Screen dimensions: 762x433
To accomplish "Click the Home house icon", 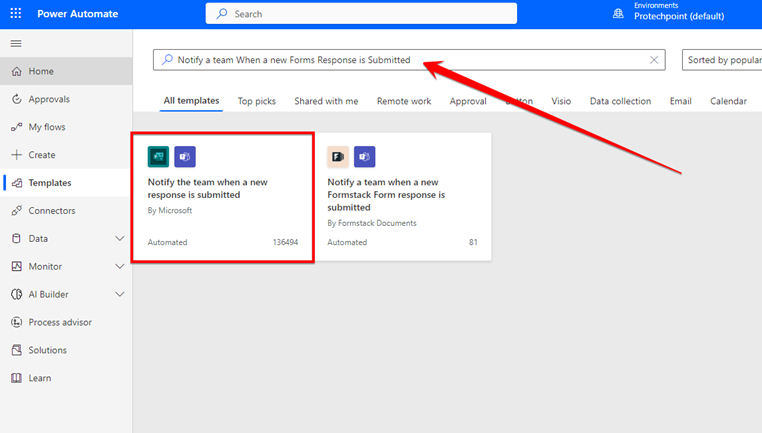I will coord(17,71).
